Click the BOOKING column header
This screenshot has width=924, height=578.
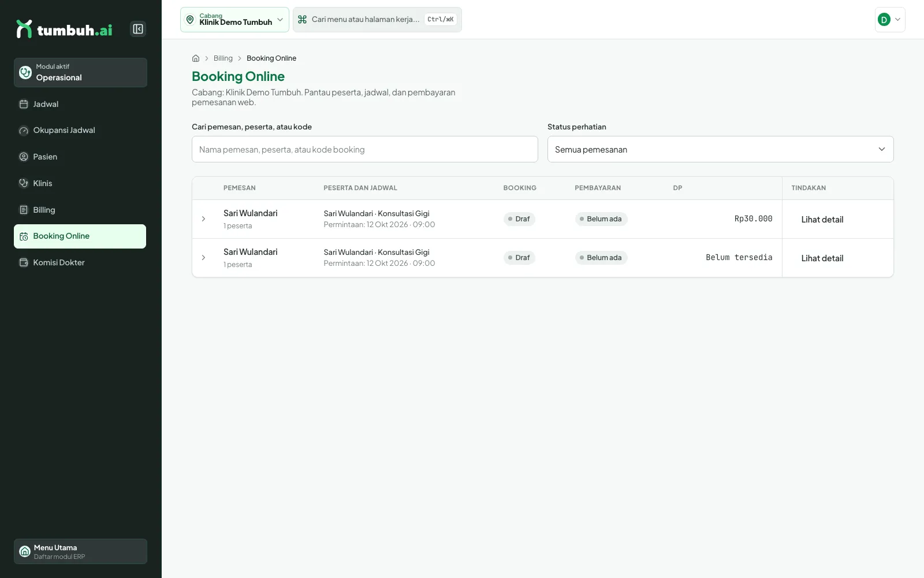(x=520, y=188)
